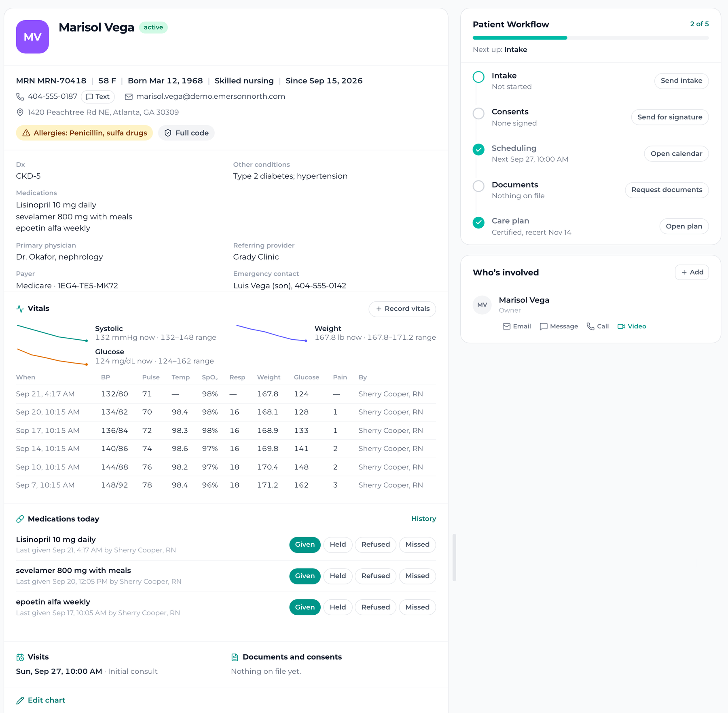The width and height of the screenshot is (728, 713).
Task: Click the document icon beside Documents and consents
Action: (x=235, y=657)
